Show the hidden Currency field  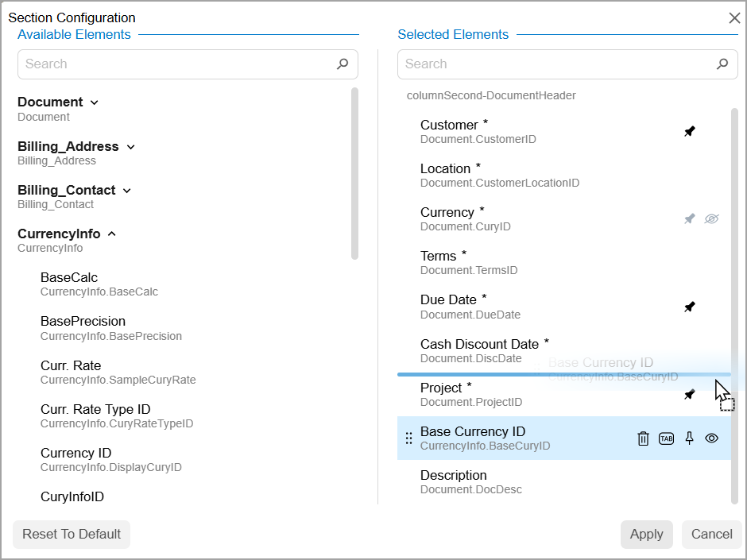pyautogui.click(x=711, y=219)
